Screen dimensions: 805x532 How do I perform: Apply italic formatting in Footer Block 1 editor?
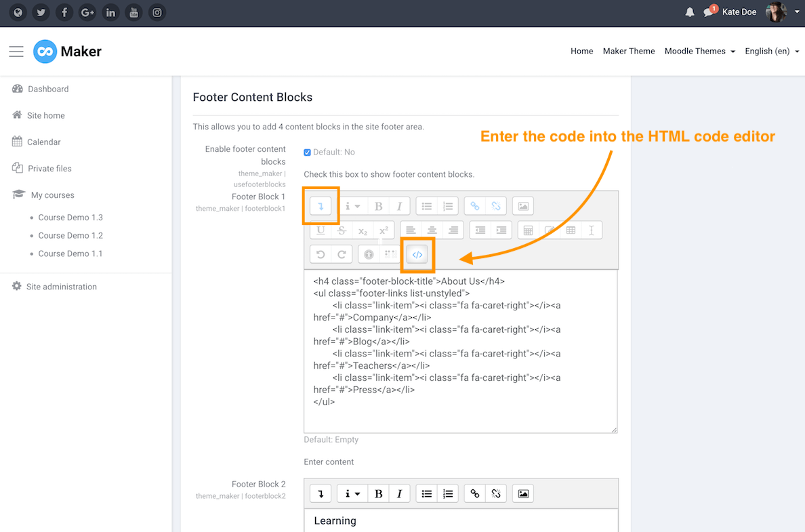click(399, 206)
